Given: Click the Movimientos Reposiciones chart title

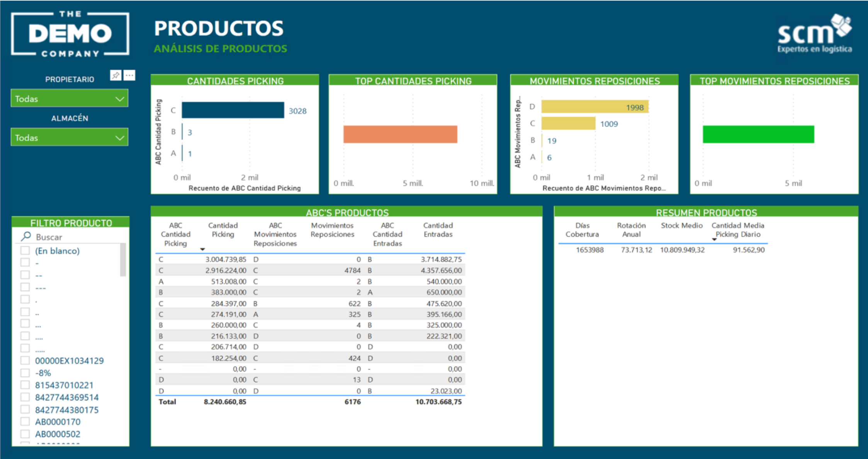Looking at the screenshot, I should tap(595, 81).
